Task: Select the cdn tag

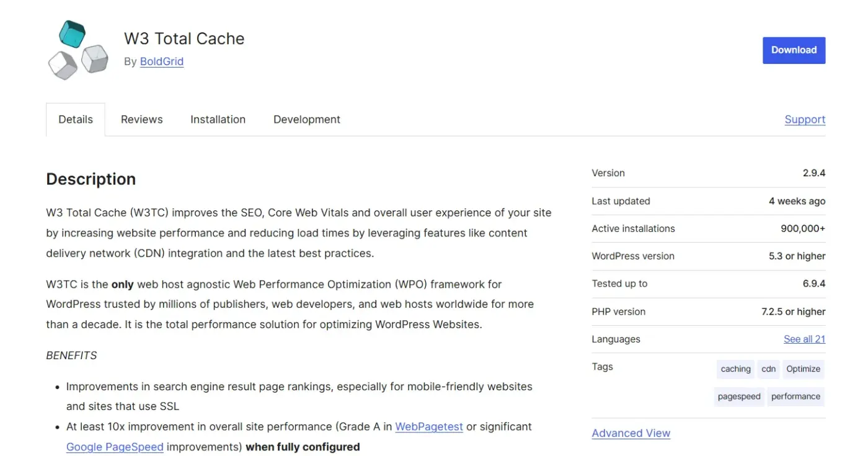Action: [x=769, y=369]
